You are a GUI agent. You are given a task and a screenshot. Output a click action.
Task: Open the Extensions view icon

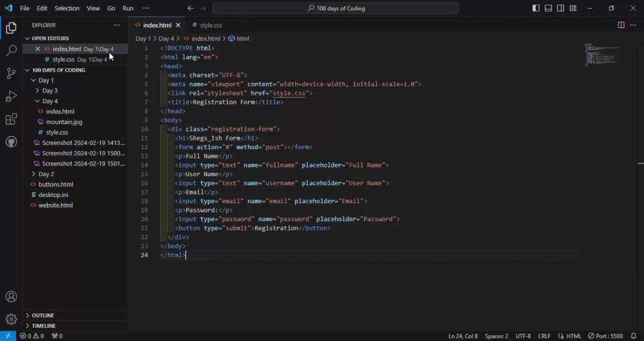[11, 119]
